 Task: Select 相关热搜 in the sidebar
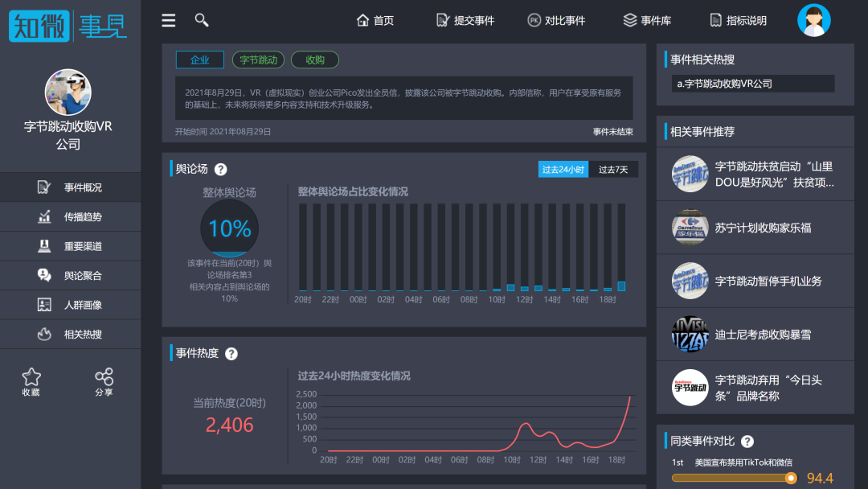pyautogui.click(x=70, y=334)
